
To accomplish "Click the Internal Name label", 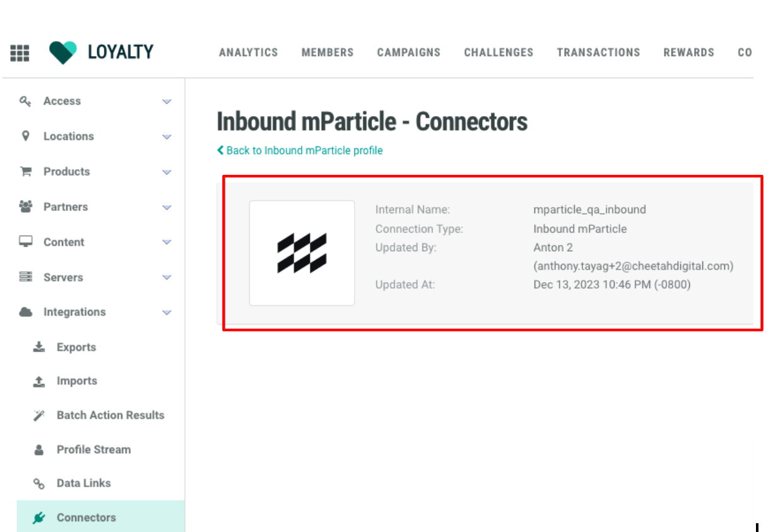I will click(x=413, y=210).
